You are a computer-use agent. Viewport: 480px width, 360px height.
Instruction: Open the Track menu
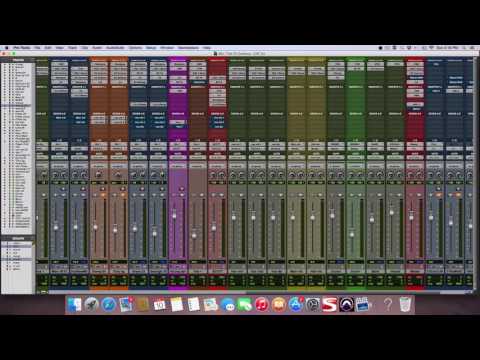(x=72, y=48)
